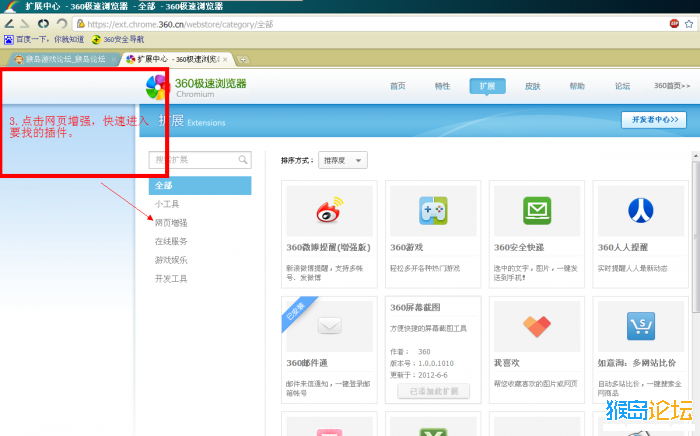Click the address bar lock icon
Image resolution: width=700 pixels, height=436 pixels.
pyautogui.click(x=80, y=24)
